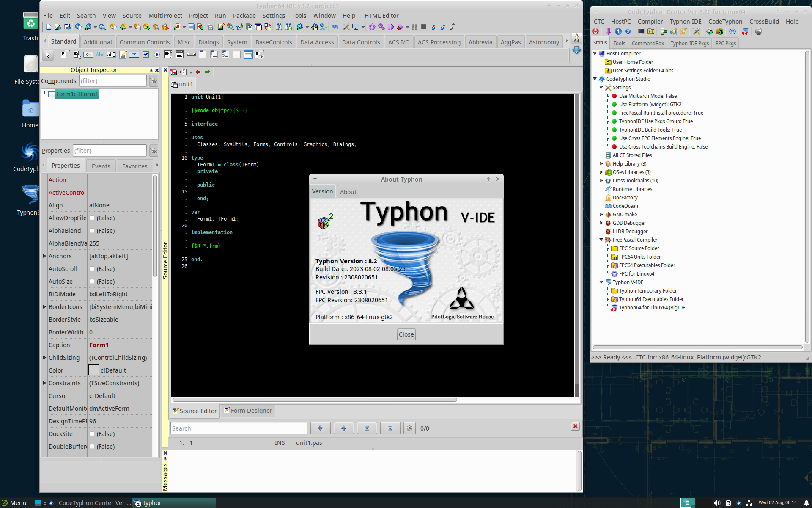The width and height of the screenshot is (812, 508).
Task: Toggle the DockSite checkbox
Action: (x=92, y=434)
